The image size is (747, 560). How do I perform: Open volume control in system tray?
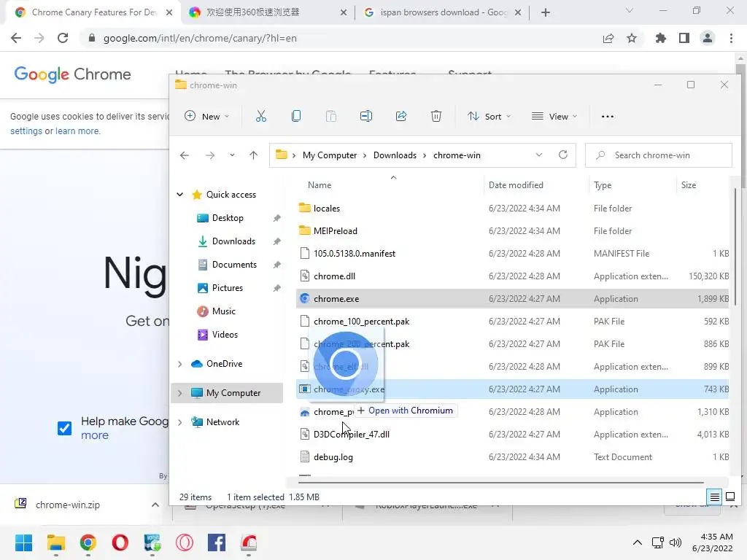click(675, 542)
